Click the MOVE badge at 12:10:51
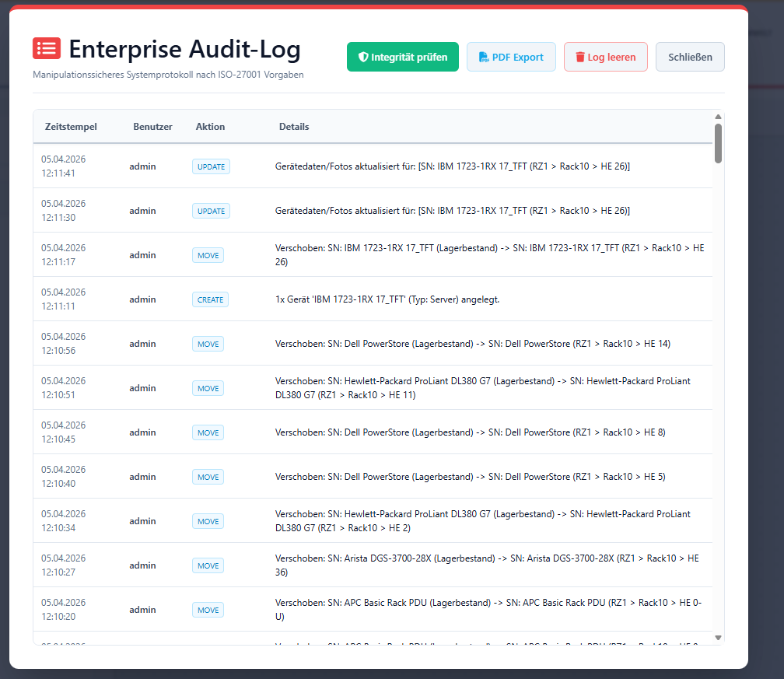784x679 pixels. coord(208,389)
